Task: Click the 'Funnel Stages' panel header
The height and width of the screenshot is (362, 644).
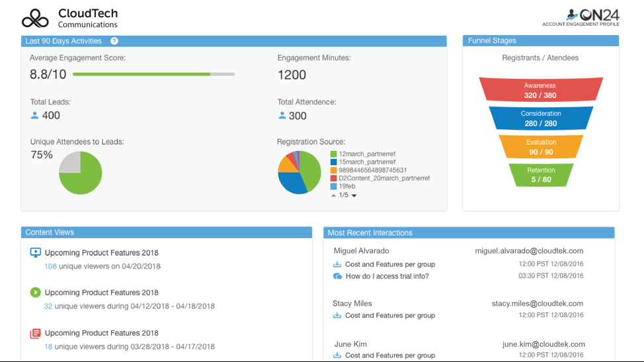Action: click(540, 40)
